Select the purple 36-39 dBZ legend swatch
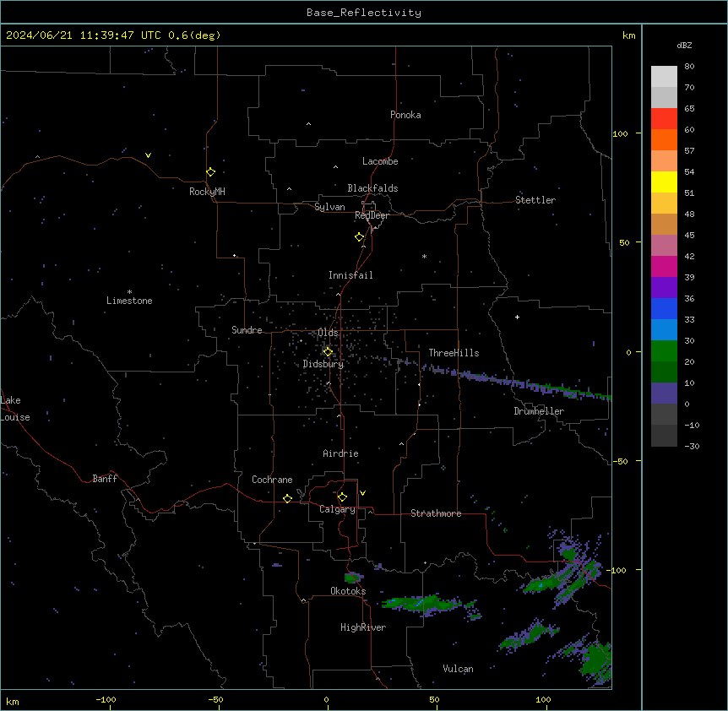728x711 pixels. point(664,288)
